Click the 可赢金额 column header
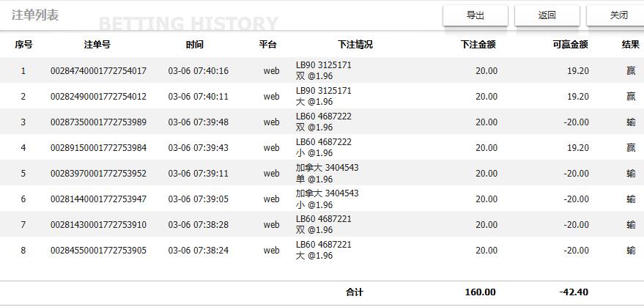Viewport: 644px width, 307px height. [x=570, y=45]
